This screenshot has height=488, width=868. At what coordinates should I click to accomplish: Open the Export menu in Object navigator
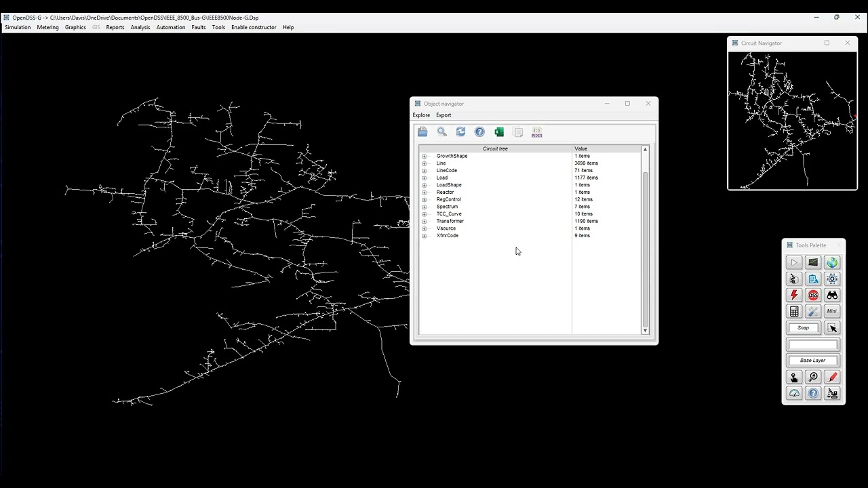point(443,115)
